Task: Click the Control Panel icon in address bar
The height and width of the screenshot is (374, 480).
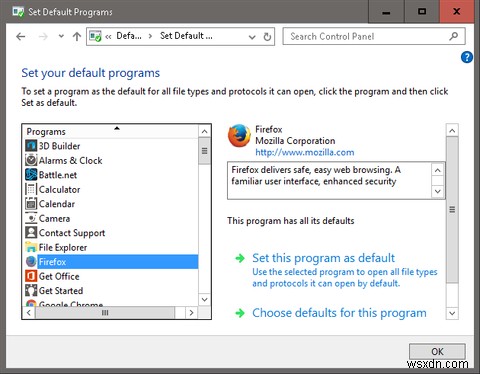Action: tap(95, 36)
